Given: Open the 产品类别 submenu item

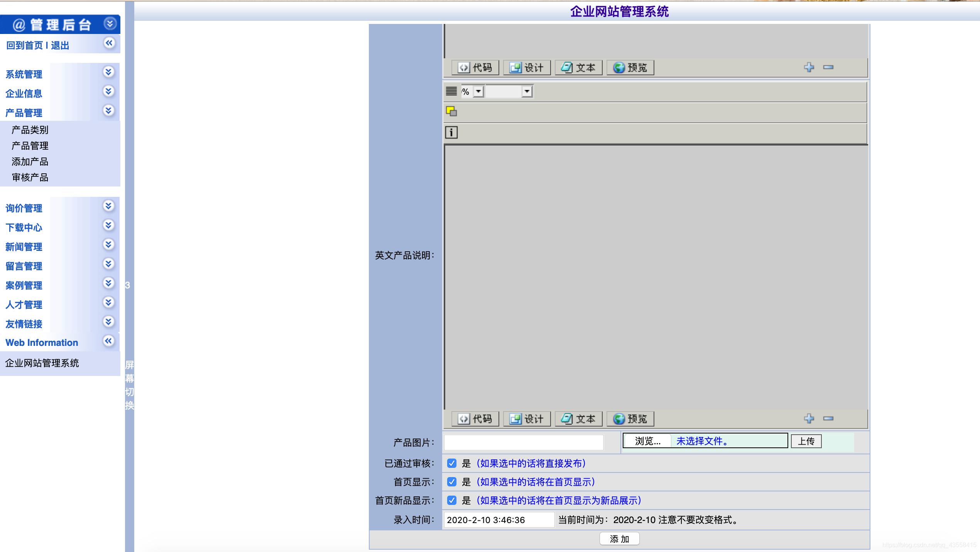Looking at the screenshot, I should point(30,130).
